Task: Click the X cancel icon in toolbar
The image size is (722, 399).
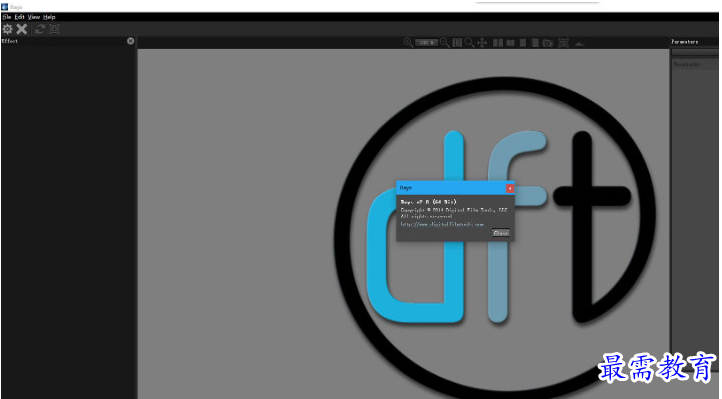Action: (x=22, y=29)
